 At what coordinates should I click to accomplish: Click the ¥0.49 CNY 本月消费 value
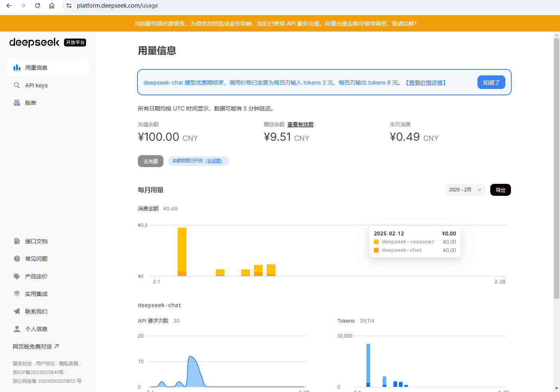point(414,137)
